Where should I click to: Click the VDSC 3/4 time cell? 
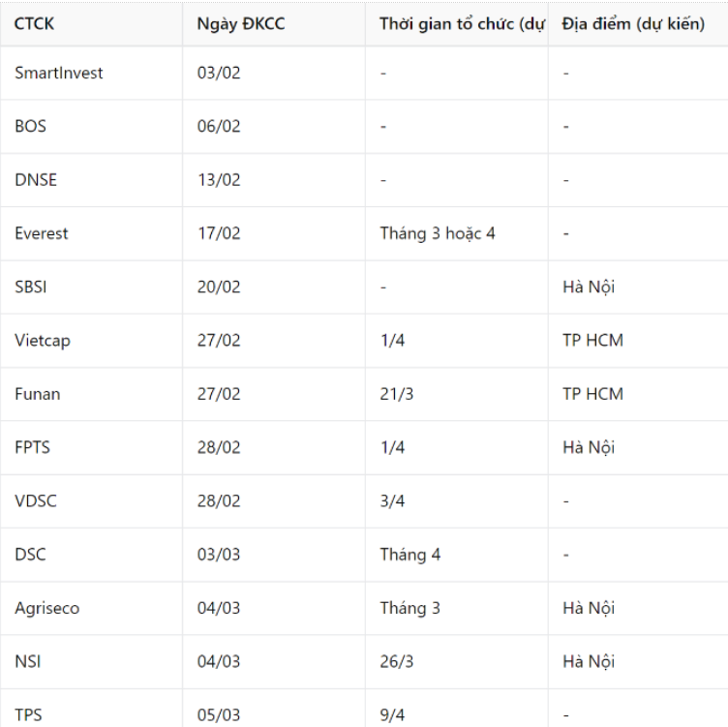click(x=457, y=500)
